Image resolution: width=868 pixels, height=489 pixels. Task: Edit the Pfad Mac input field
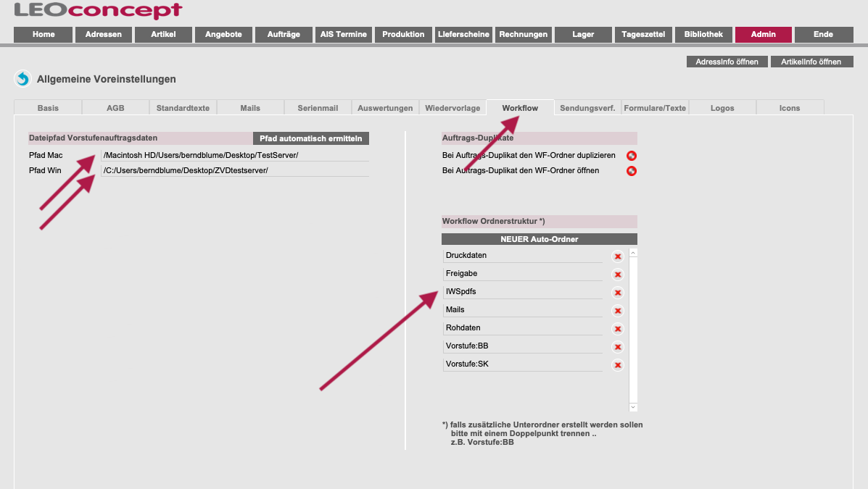[x=235, y=155]
